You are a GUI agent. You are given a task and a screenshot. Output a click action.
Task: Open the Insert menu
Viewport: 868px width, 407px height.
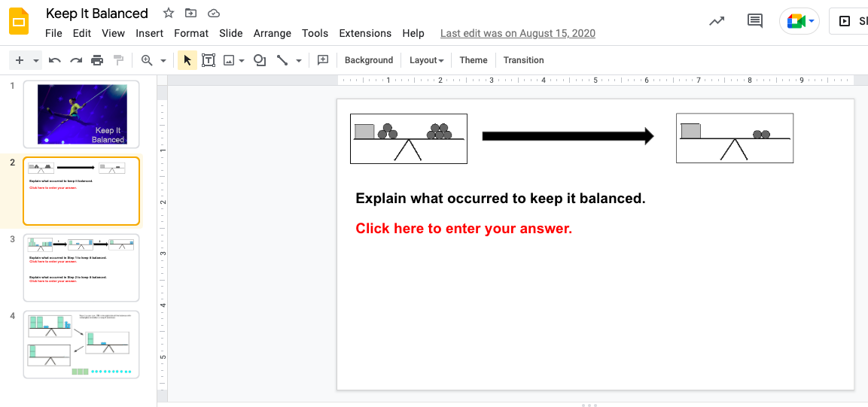149,33
